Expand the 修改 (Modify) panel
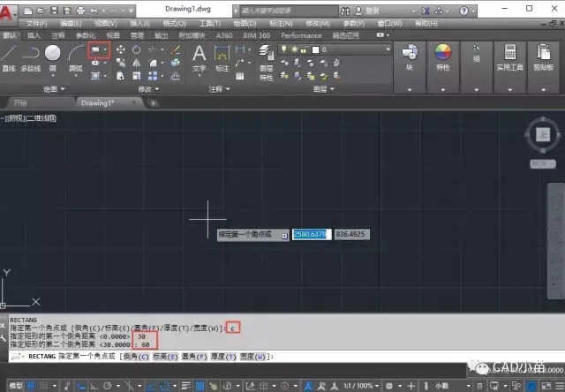565x392 pixels. click(x=149, y=88)
